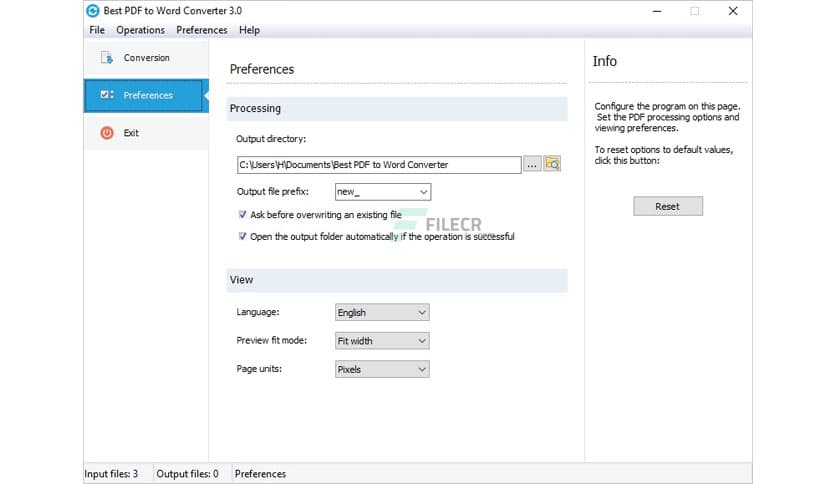Click the Info panel heading

click(x=605, y=61)
